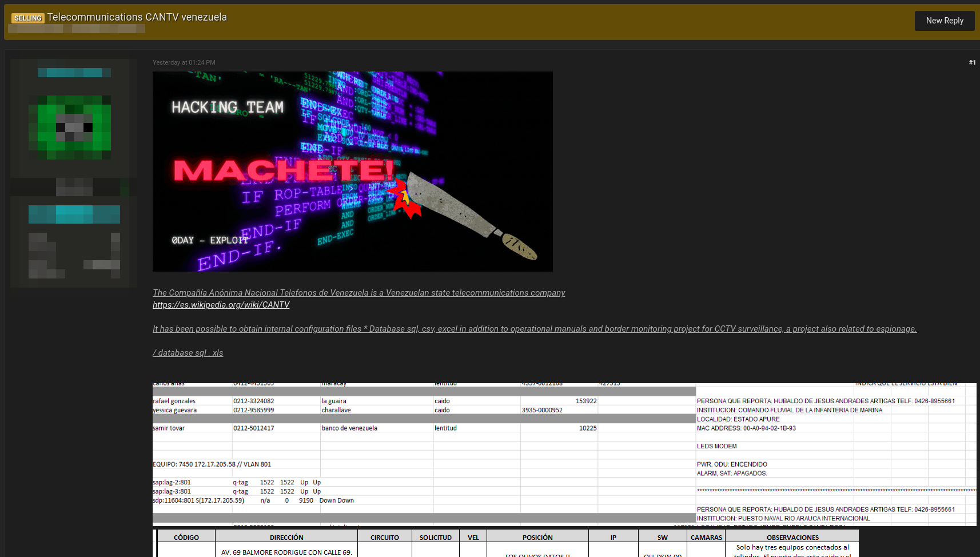
Task: Click the OBSERVACIONES column header in table image
Action: tap(792, 538)
